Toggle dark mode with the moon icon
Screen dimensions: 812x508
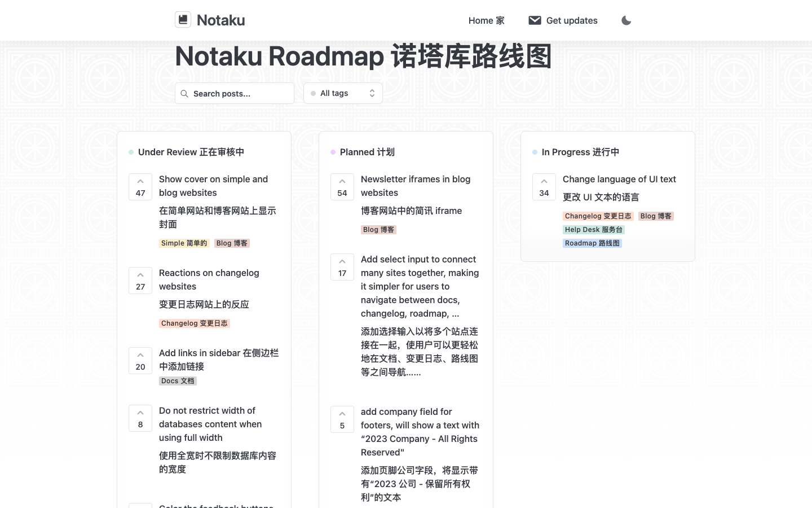[626, 20]
